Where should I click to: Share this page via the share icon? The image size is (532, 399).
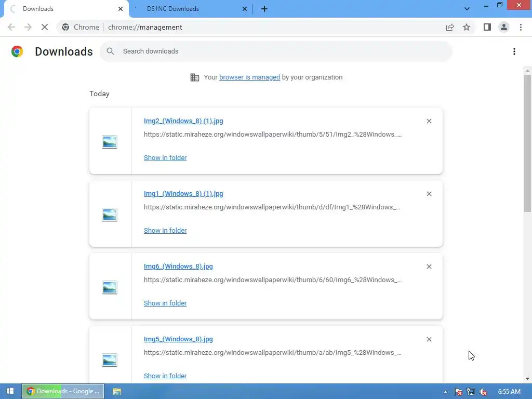pyautogui.click(x=450, y=27)
